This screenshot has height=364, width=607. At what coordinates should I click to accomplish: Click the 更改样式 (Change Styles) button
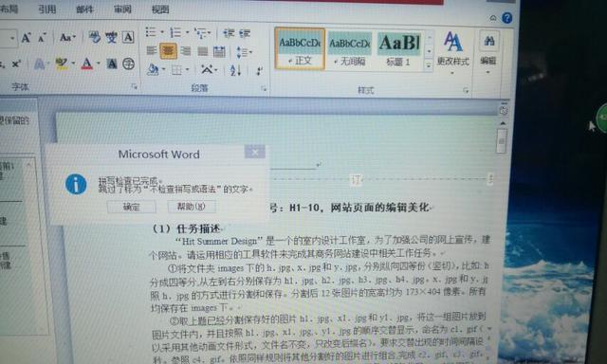tap(452, 52)
